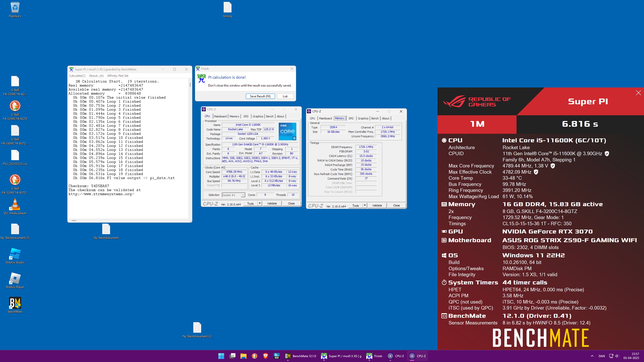Click the DAN input language indicator
The width and height of the screenshot is (644, 362).
click(x=602, y=356)
